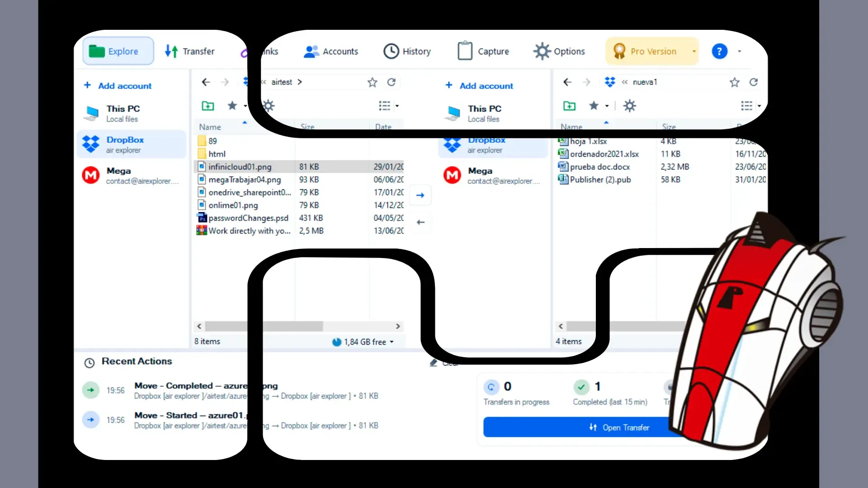Go back in left pane navigation
Viewport: 868px width, 488px height.
click(x=206, y=82)
